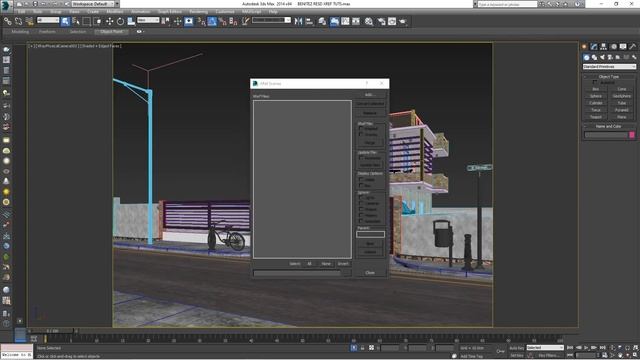Screen dimensions: 640x360
Task: Open the Modifiers menu
Action: coord(115,12)
